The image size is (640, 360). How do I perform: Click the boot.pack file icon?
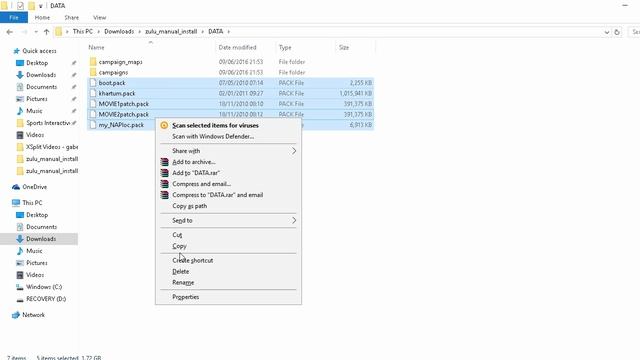93,83
